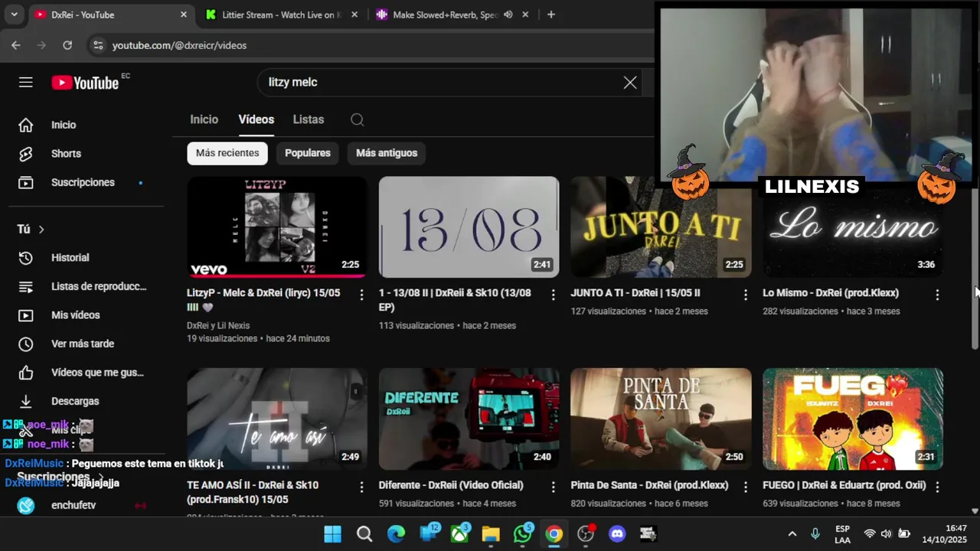Open Microsoft Edge from taskbar
The width and height of the screenshot is (980, 551).
coord(396,534)
